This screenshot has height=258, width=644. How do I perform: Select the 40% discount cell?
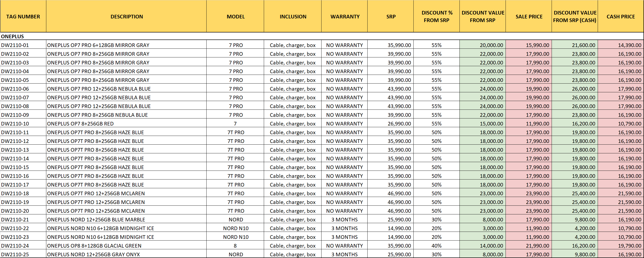436,246
